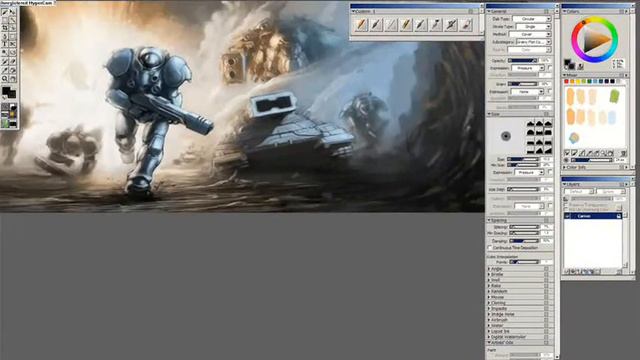The height and width of the screenshot is (360, 640).
Task: Pick the Scissors tool in the toolbox
Action: point(13,44)
